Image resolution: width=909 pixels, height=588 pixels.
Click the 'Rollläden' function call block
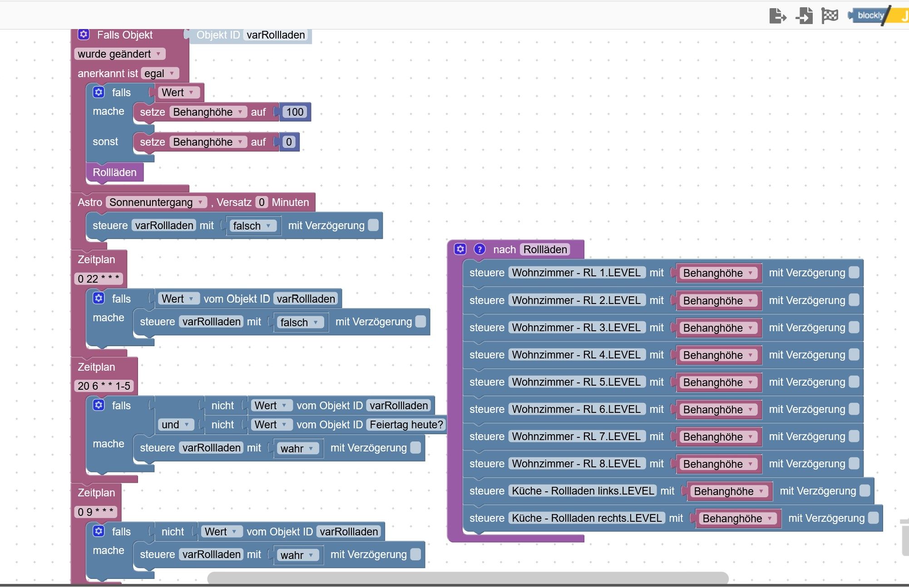[114, 172]
